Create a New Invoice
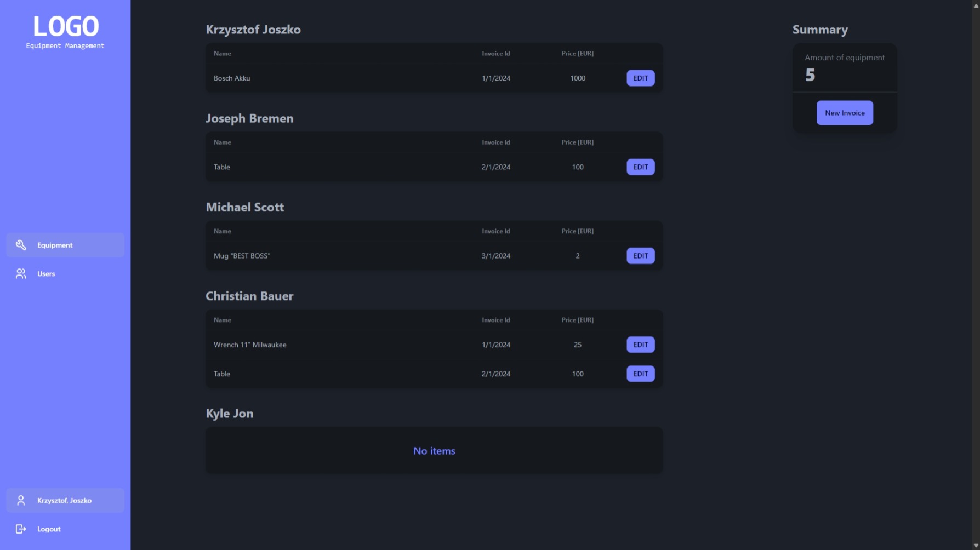The width and height of the screenshot is (980, 550). tap(845, 113)
